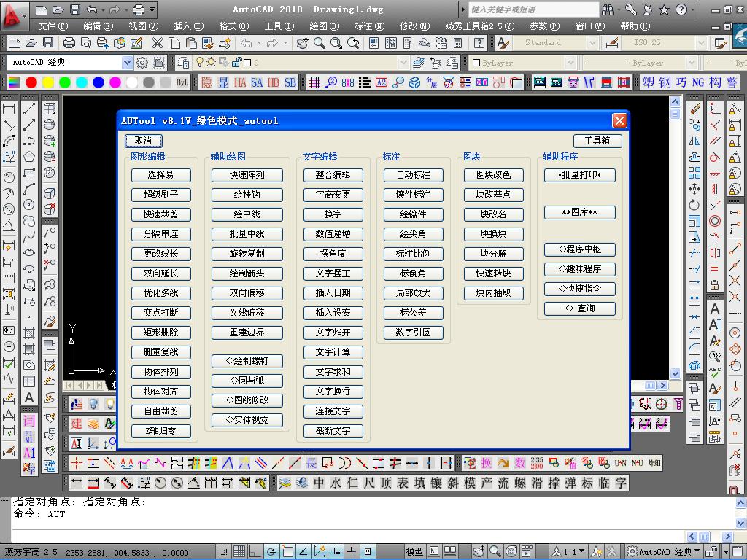Toggle Object Snap in the status bar

(287, 551)
